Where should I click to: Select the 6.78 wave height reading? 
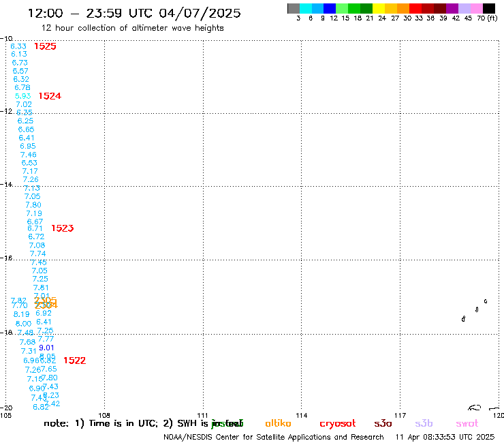[22, 87]
